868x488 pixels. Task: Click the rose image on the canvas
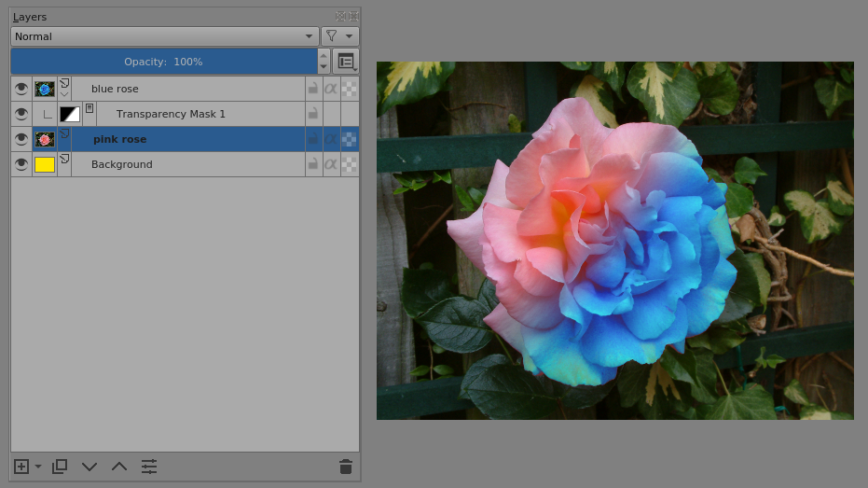point(615,241)
